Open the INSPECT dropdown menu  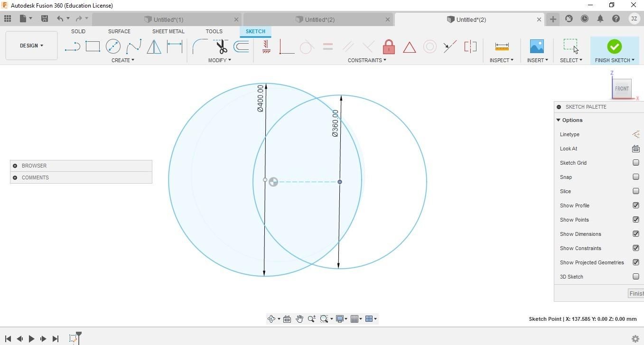[501, 60]
